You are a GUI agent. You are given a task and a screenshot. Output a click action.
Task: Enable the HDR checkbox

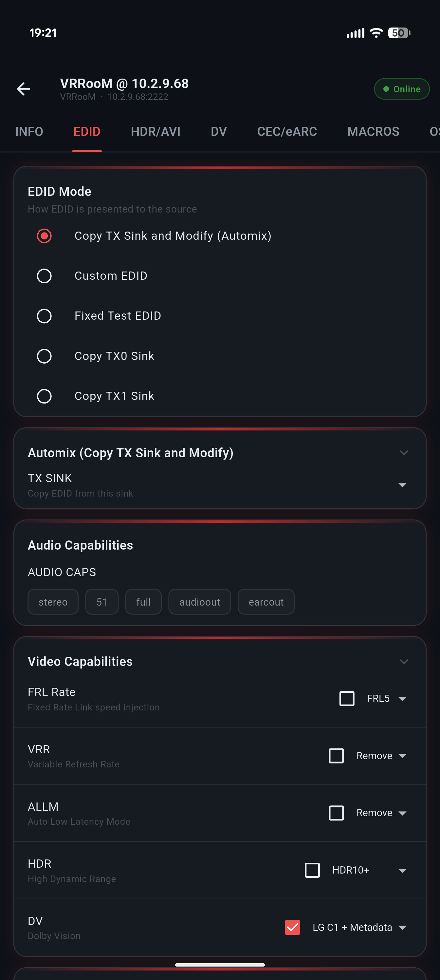coord(312,870)
